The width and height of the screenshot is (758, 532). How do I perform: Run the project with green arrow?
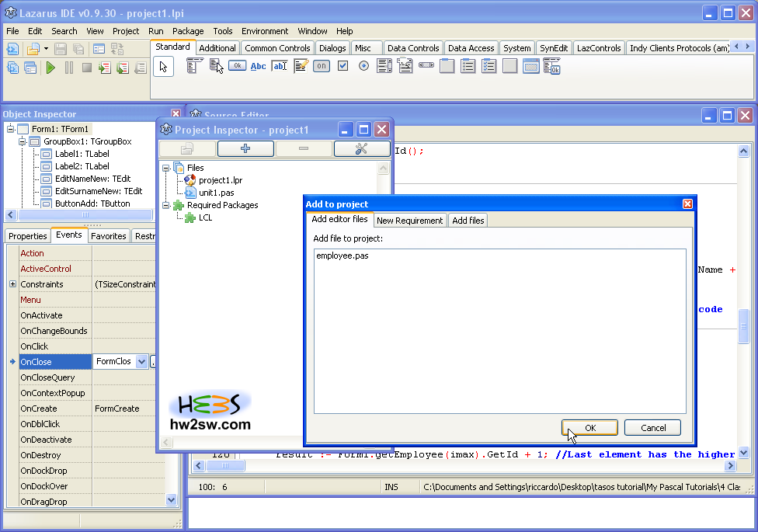50,68
